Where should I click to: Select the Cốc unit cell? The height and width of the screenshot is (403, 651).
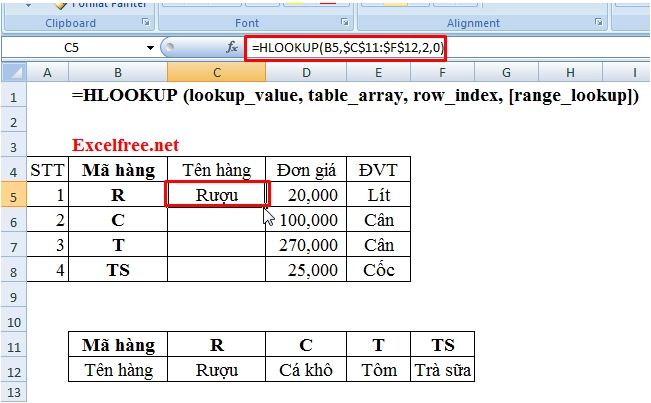(x=378, y=268)
